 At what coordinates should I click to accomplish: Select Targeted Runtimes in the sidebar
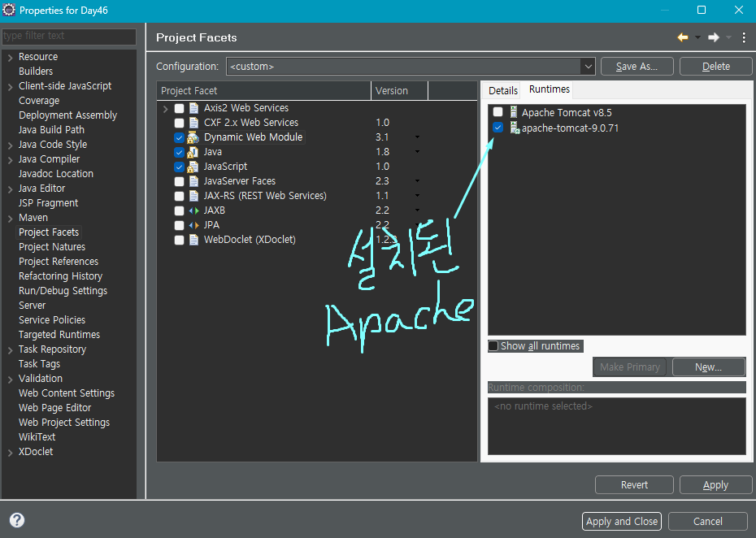tap(59, 335)
